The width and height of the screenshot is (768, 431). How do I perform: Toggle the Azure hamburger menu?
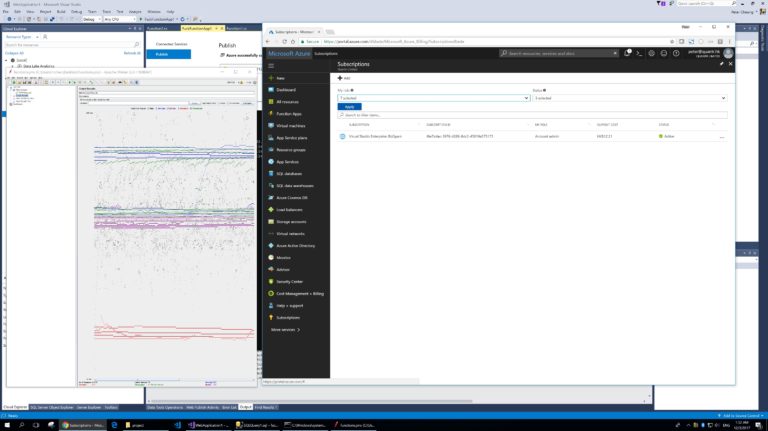271,66
